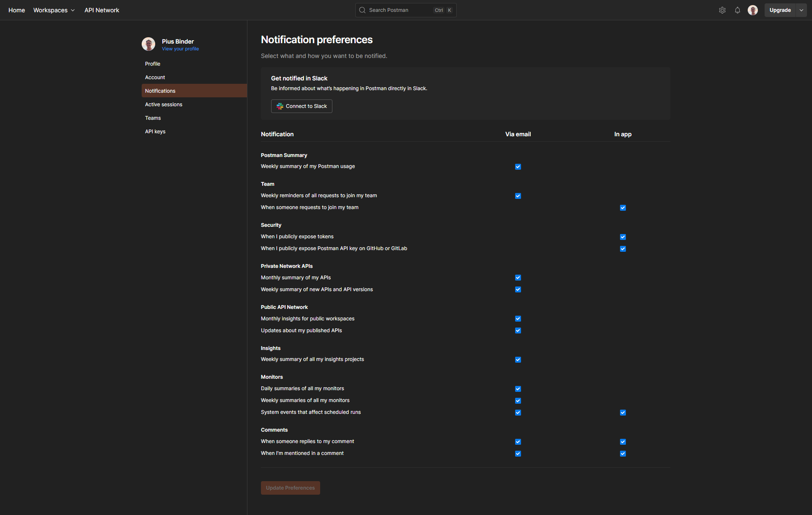Image resolution: width=812 pixels, height=515 pixels.
Task: Open settings gear icon in header
Action: point(722,10)
